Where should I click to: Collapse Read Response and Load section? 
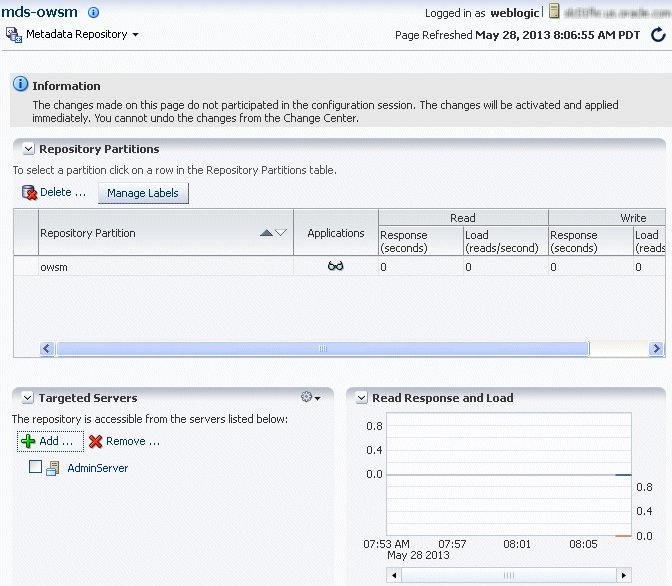362,398
